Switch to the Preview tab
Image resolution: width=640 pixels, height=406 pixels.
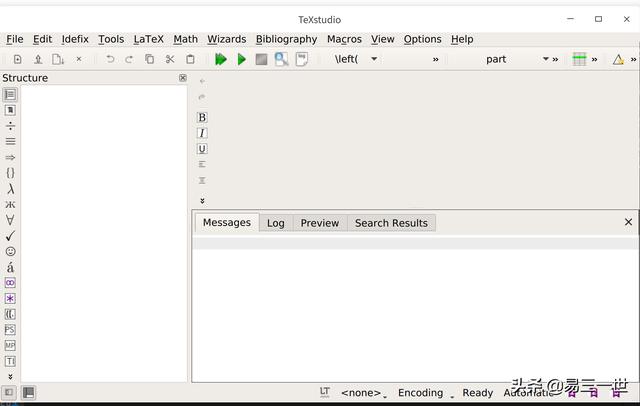click(x=320, y=223)
